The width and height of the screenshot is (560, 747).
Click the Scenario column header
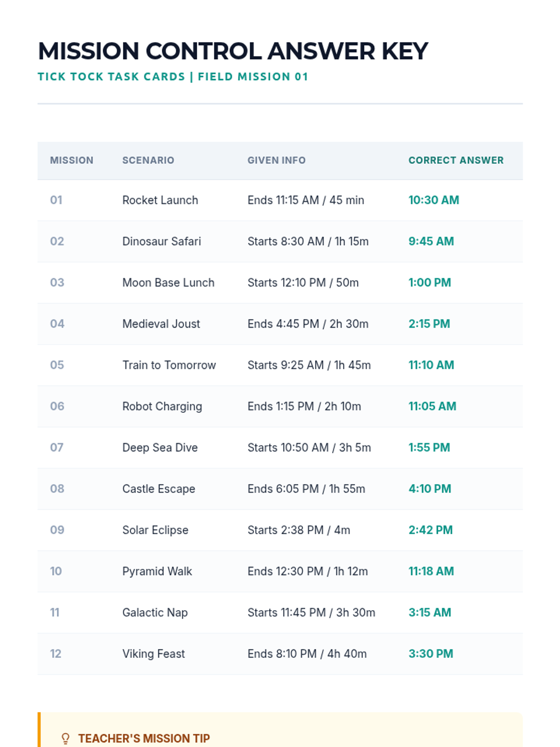tap(148, 160)
